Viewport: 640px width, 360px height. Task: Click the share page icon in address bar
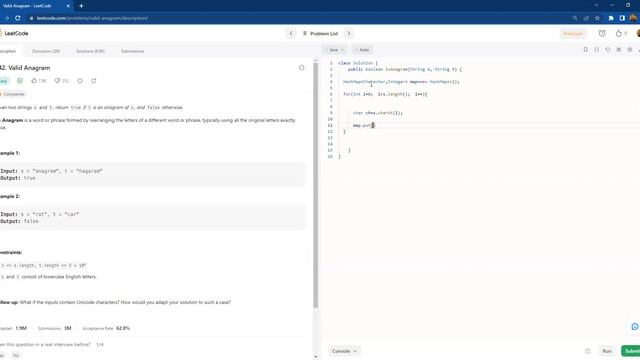(x=586, y=18)
